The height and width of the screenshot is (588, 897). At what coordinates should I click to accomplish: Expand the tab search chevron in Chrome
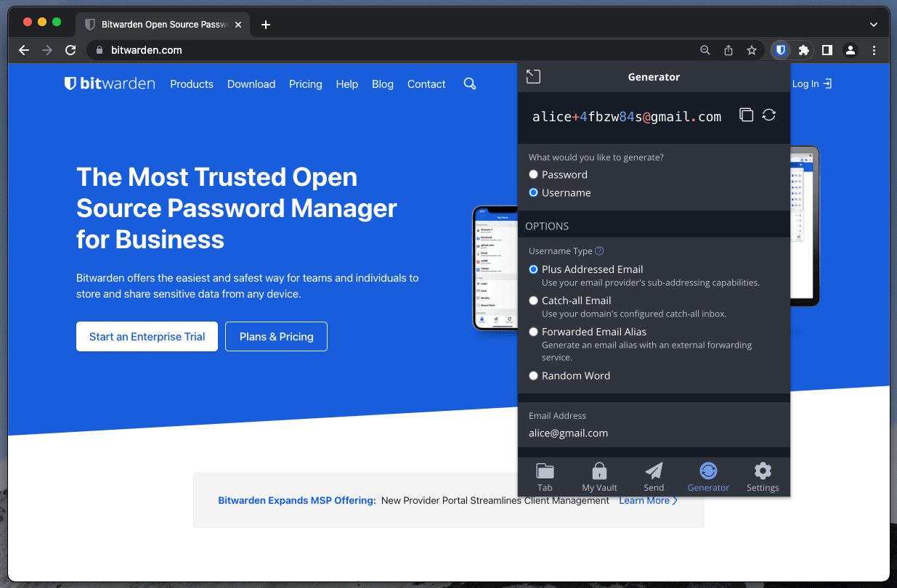(x=874, y=25)
